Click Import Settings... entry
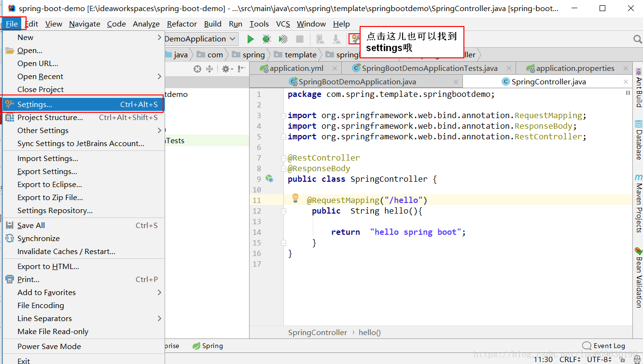 coord(84,158)
